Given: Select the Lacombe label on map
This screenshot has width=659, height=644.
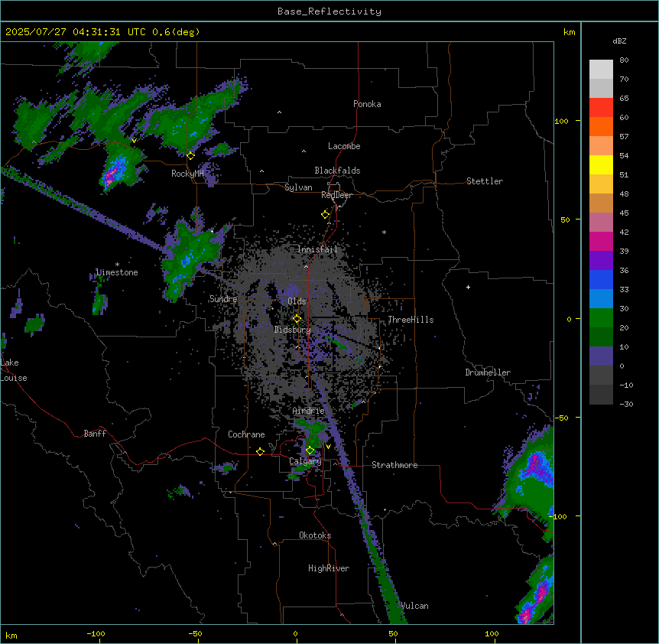Looking at the screenshot, I should pyautogui.click(x=344, y=146).
